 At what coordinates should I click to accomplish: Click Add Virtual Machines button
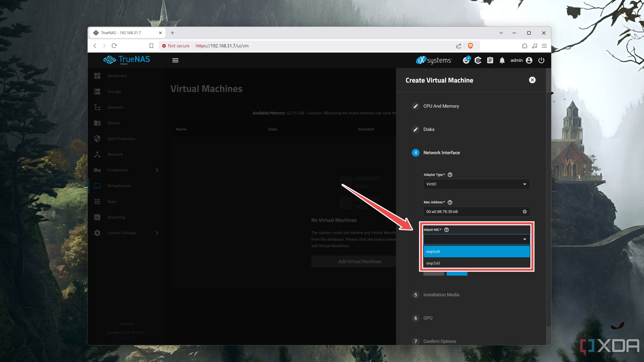[x=359, y=261]
